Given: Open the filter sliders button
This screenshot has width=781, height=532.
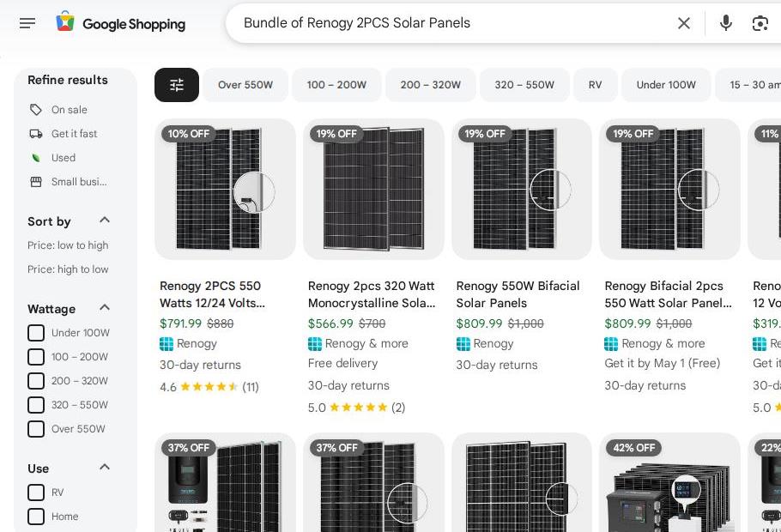Looking at the screenshot, I should [177, 85].
